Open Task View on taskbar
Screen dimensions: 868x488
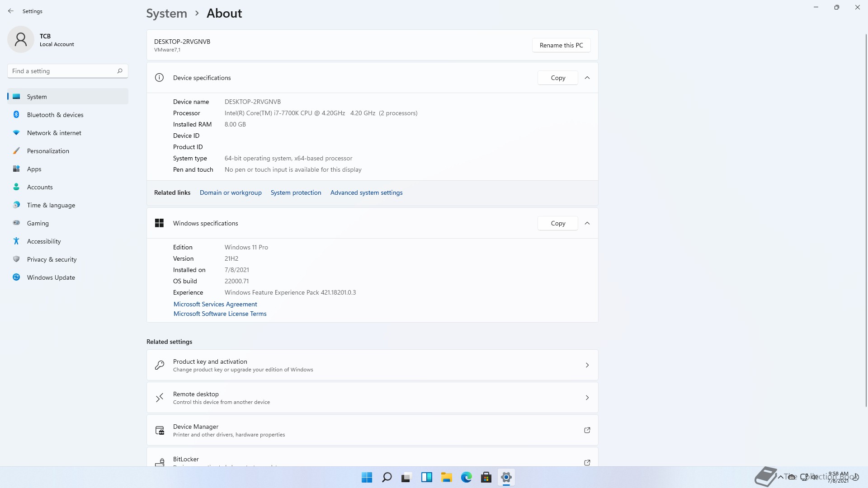(406, 477)
